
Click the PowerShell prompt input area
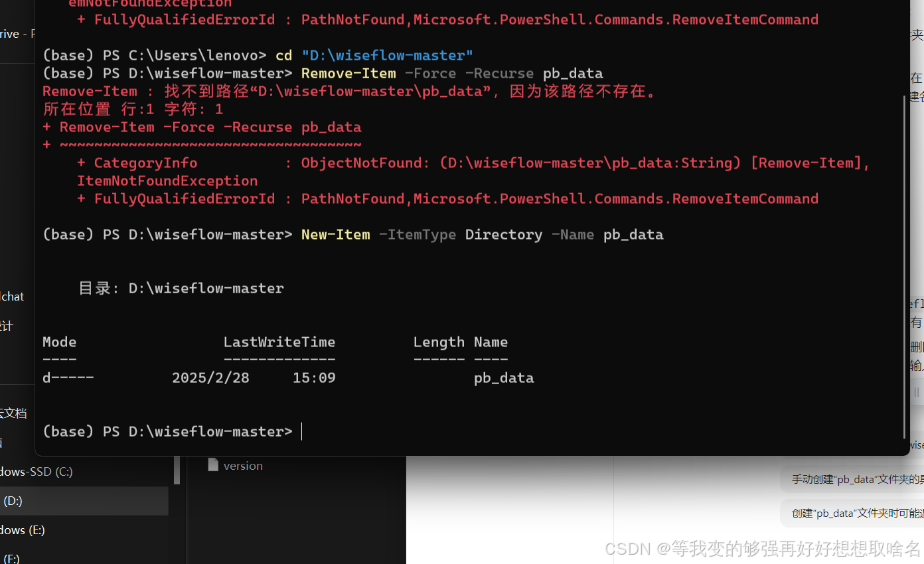pyautogui.click(x=302, y=431)
